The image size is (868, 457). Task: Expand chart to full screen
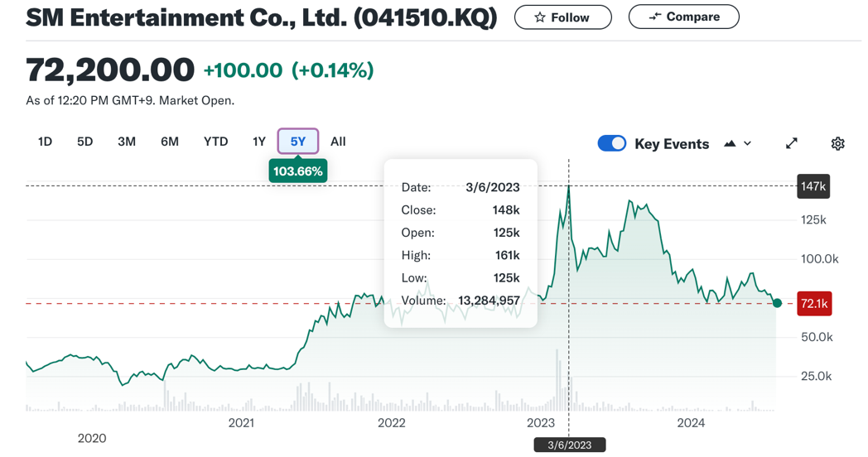(x=792, y=144)
